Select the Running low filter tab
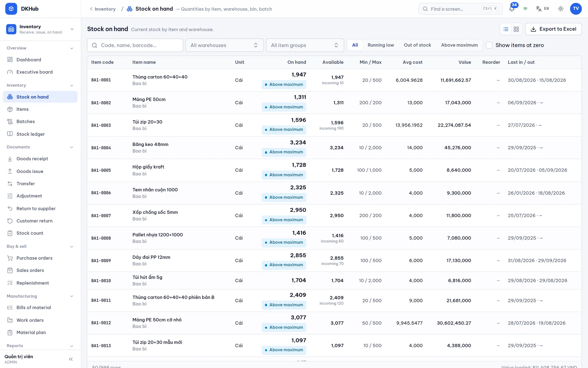The image size is (588, 368). [x=381, y=45]
